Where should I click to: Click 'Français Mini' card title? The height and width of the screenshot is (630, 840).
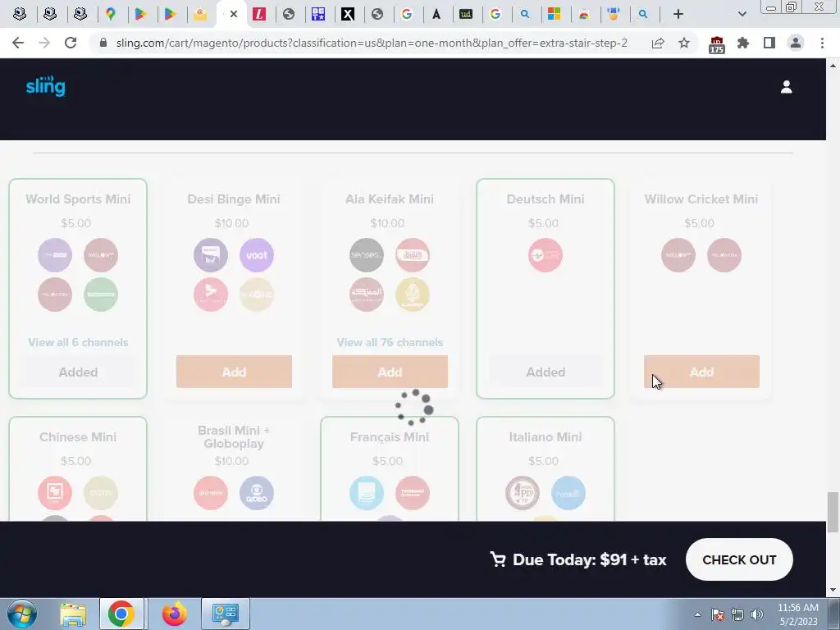point(390,437)
